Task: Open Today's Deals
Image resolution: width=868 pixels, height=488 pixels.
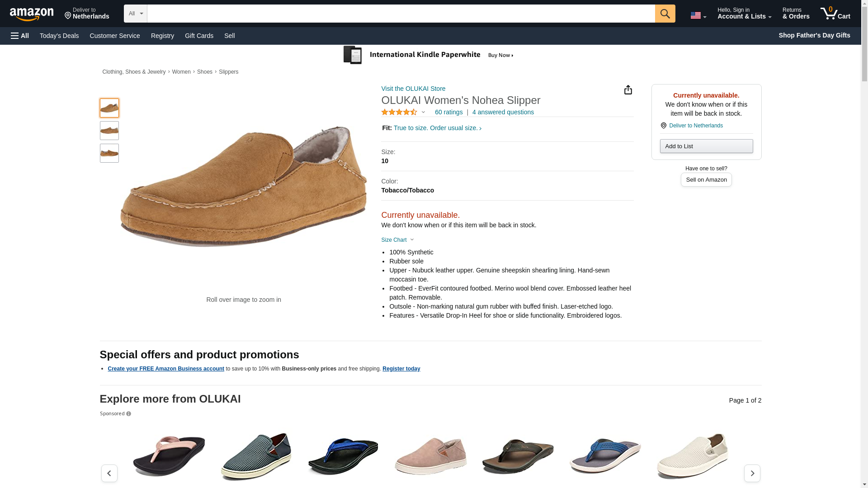Action: 59,36
